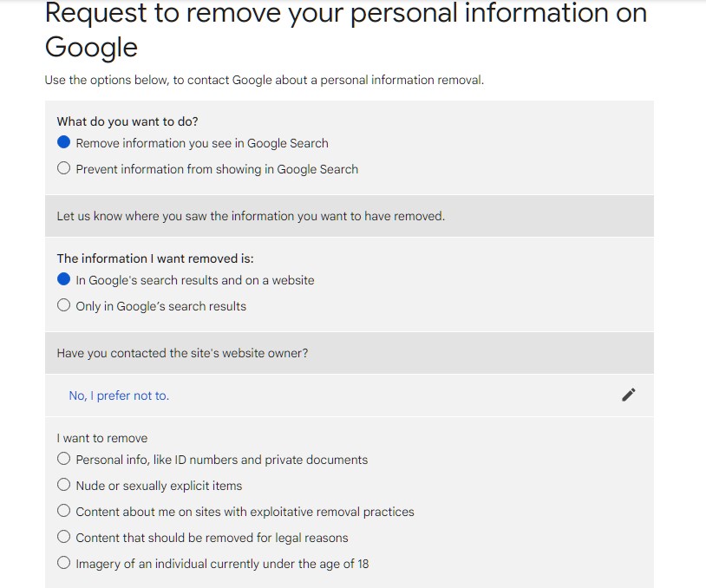Click the 'I want to remove' heading
This screenshot has width=706, height=588.
102,438
